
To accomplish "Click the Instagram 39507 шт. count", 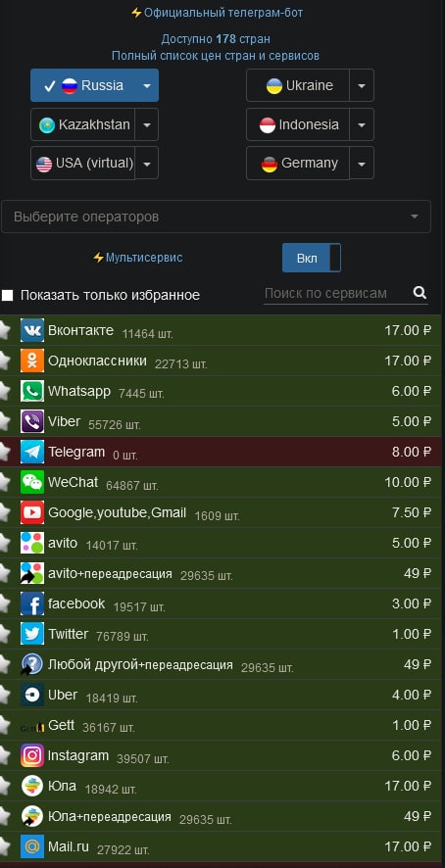I will (143, 758).
